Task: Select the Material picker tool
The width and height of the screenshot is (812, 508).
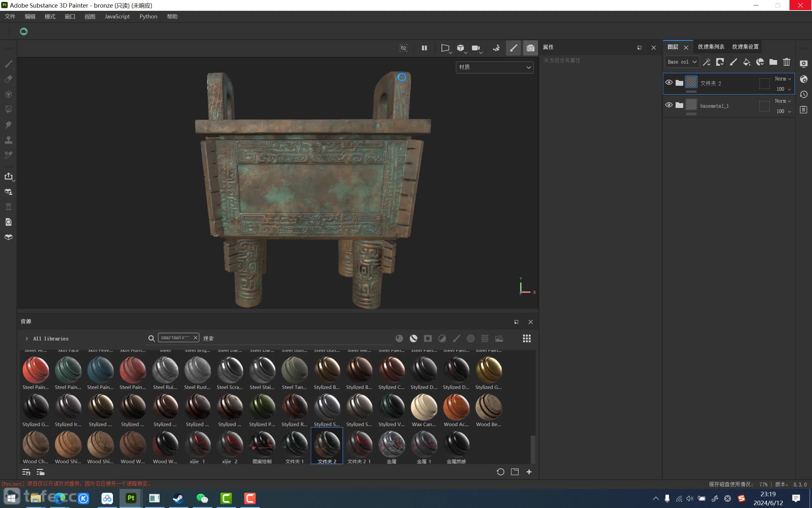Action: 9,155
